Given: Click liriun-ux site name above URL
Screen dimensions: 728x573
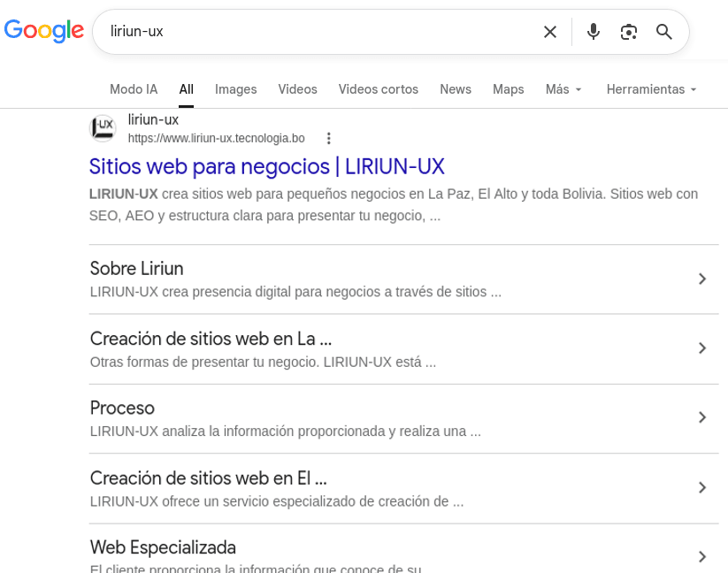Looking at the screenshot, I should pyautogui.click(x=153, y=119).
